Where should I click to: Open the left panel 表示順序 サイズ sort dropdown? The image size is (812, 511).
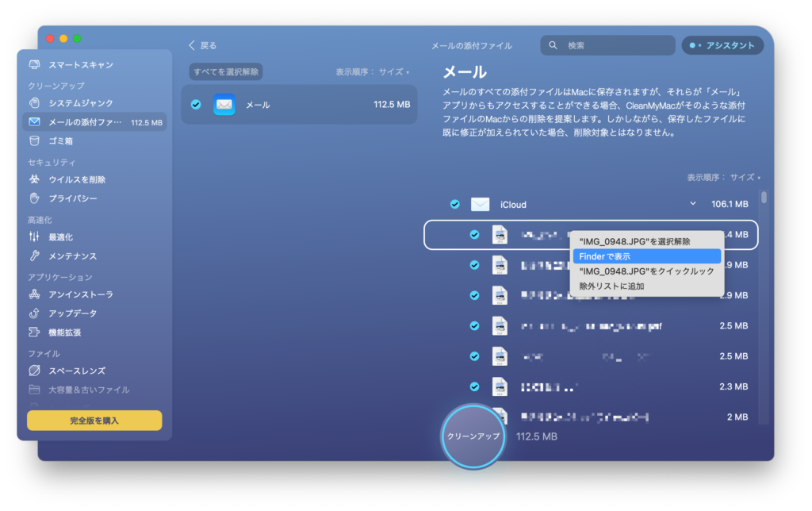point(373,72)
